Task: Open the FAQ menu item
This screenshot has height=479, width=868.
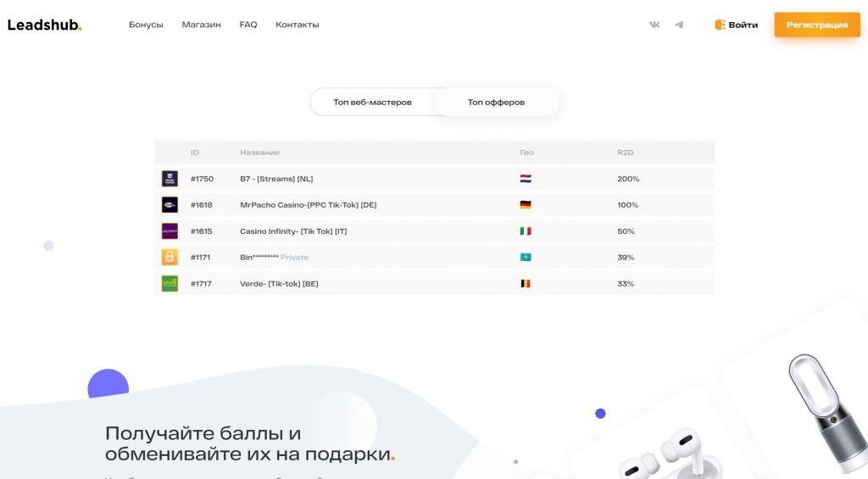Action: (x=248, y=25)
